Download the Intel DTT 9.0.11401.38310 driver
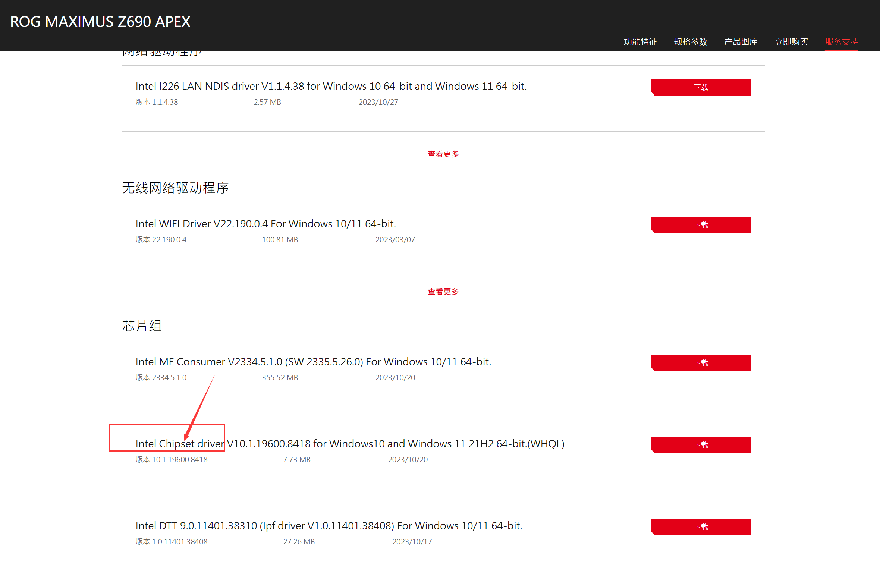The width and height of the screenshot is (880, 588). (x=701, y=527)
